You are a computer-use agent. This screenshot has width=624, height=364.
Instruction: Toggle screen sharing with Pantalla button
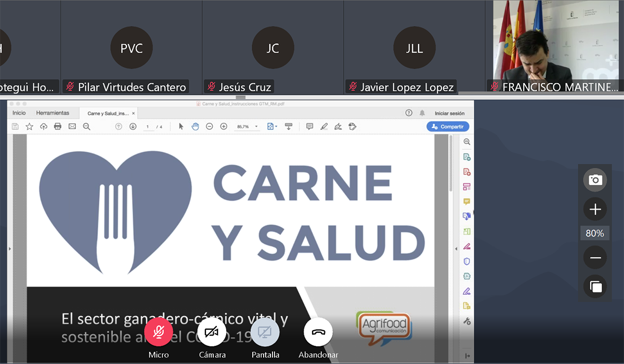(x=265, y=332)
